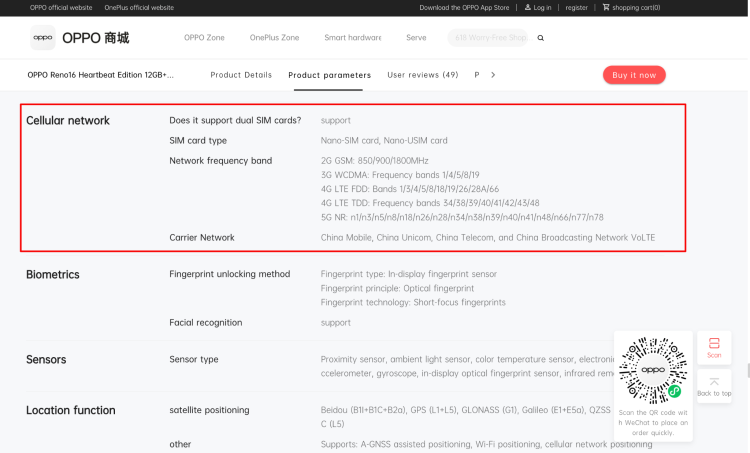This screenshot has width=750, height=453.
Task: Click the 'other' label under Location function
Action: [180, 444]
